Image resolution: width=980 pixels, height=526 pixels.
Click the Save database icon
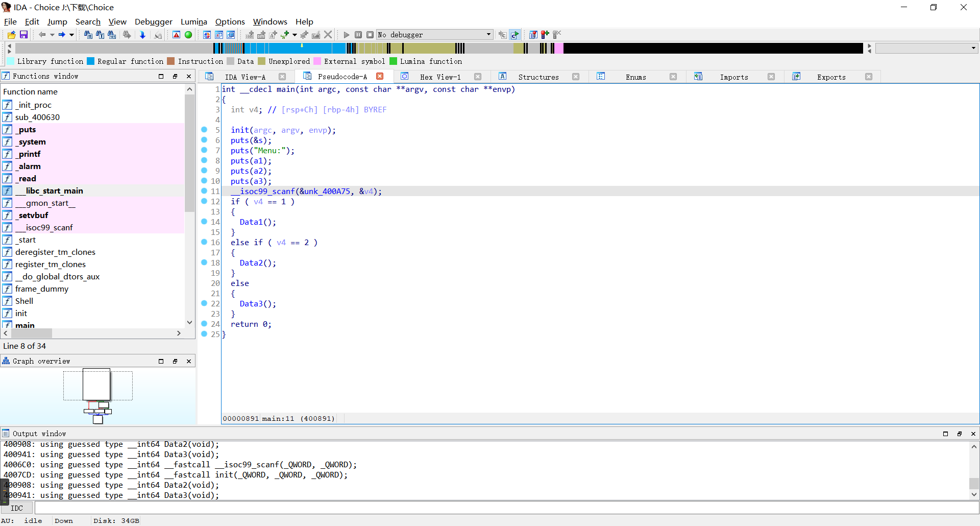[23, 35]
